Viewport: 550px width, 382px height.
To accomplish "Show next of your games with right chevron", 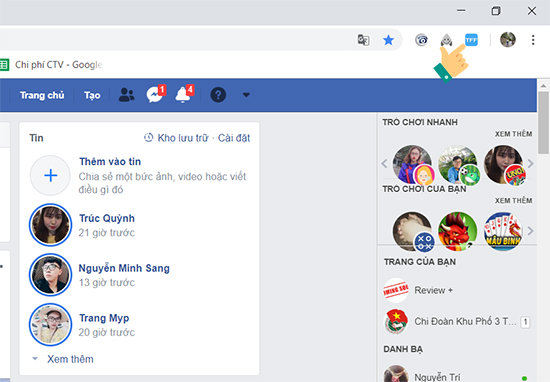I will coord(530,231).
